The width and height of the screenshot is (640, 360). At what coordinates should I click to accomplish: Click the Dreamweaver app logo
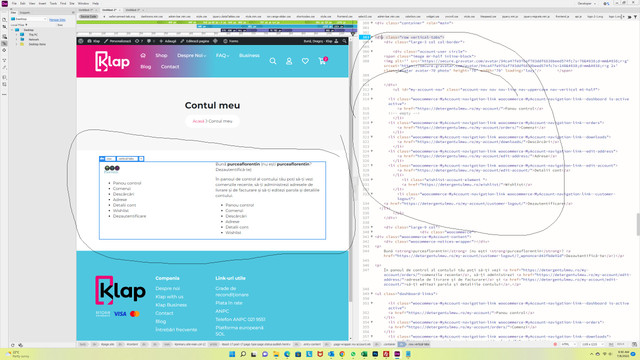tap(4, 3)
